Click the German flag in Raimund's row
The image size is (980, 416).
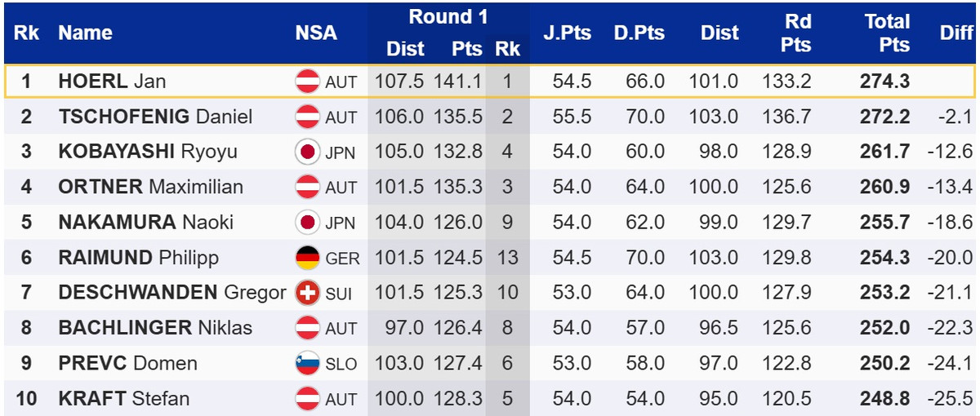pyautogui.click(x=307, y=258)
